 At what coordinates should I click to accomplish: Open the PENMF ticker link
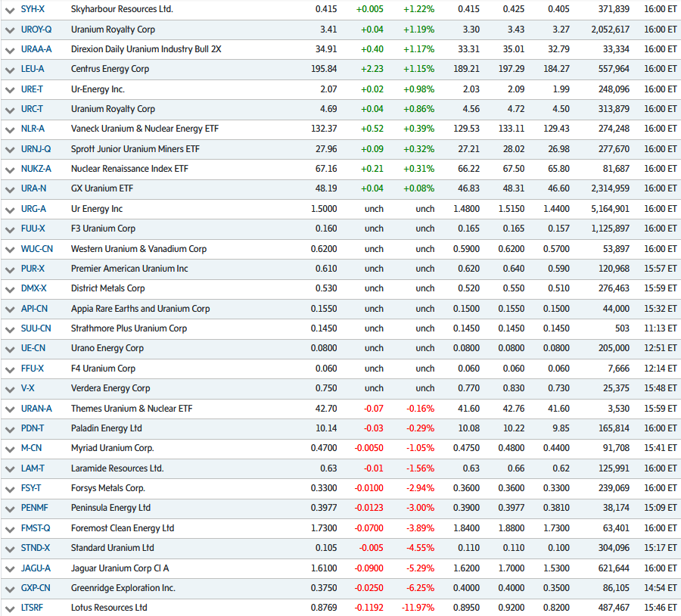click(x=34, y=507)
